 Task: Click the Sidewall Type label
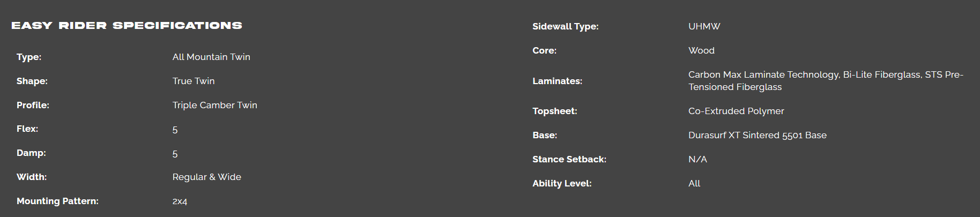coord(565,26)
